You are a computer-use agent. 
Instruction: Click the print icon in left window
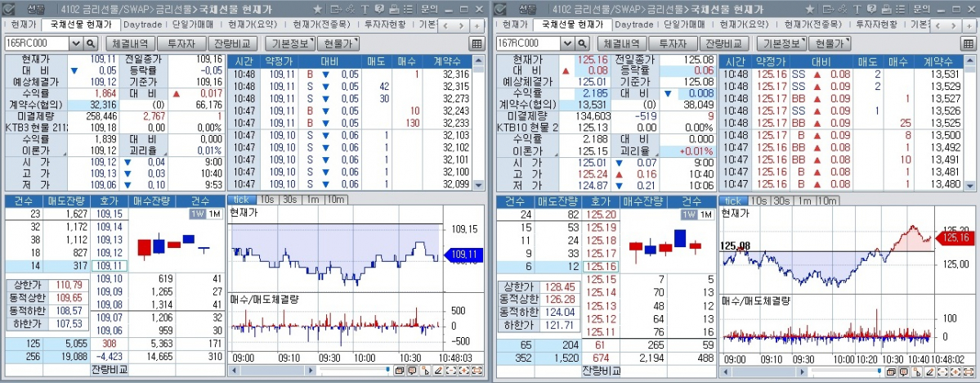click(x=394, y=9)
